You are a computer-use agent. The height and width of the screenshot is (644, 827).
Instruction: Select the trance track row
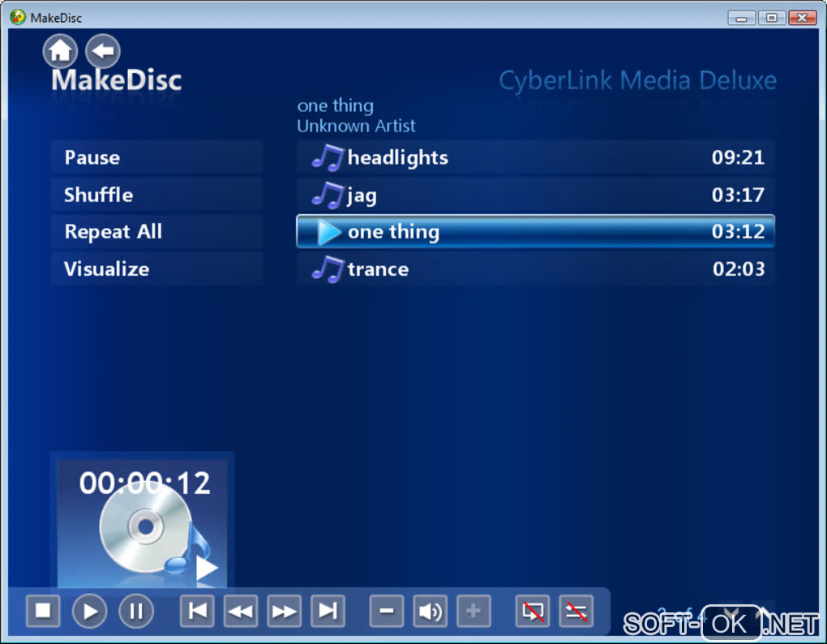coord(535,269)
